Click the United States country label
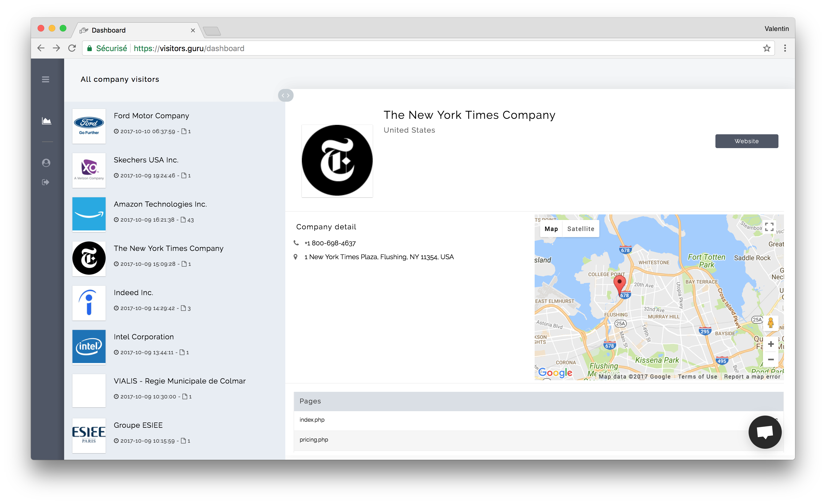Screen dimensions: 826x504 tap(409, 130)
